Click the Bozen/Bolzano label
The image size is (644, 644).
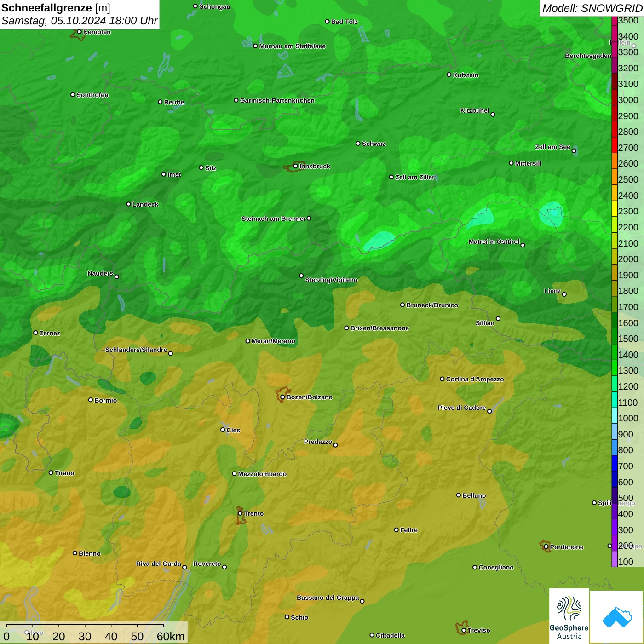pos(309,397)
